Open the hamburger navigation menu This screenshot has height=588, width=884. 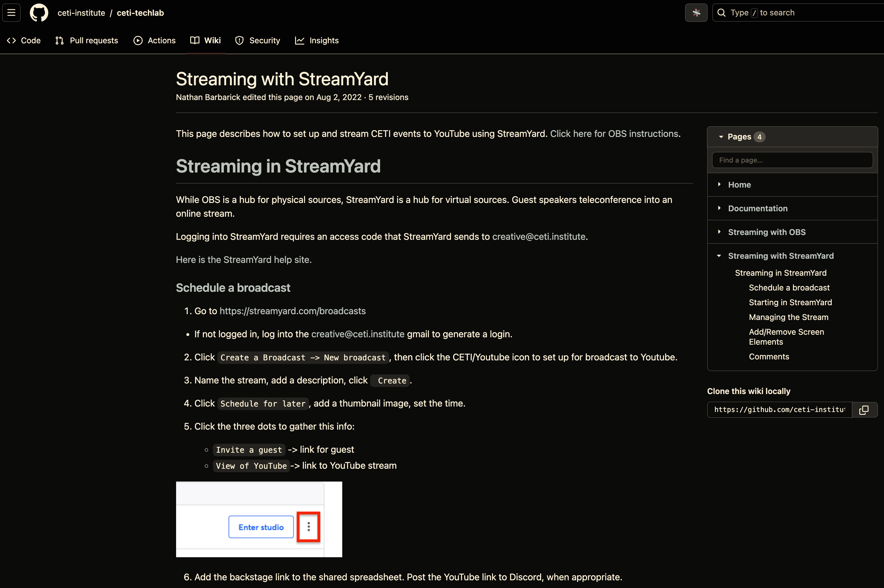click(x=11, y=13)
